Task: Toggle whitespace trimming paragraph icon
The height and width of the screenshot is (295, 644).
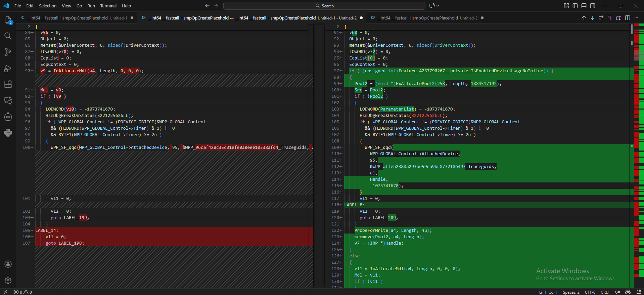Action: coord(610,18)
